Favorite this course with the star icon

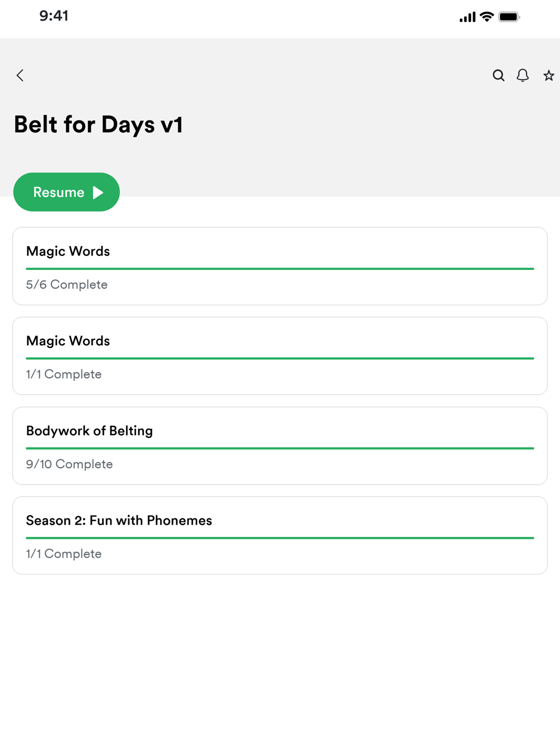tap(548, 76)
